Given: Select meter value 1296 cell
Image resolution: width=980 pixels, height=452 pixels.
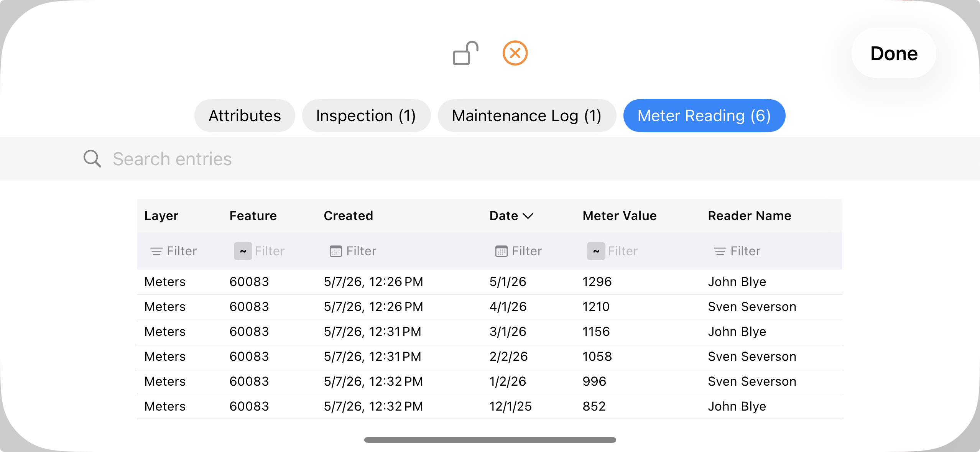Looking at the screenshot, I should pos(597,282).
